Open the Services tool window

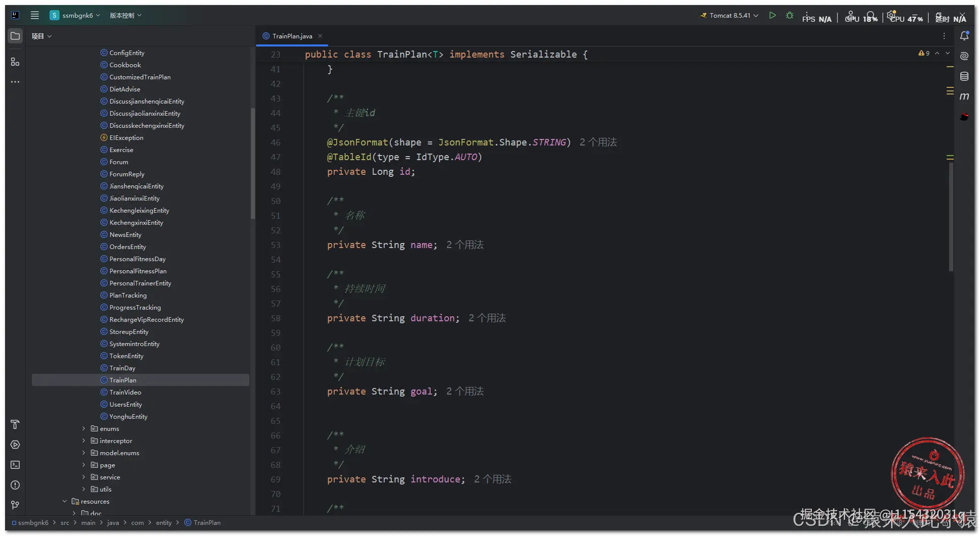(x=15, y=445)
